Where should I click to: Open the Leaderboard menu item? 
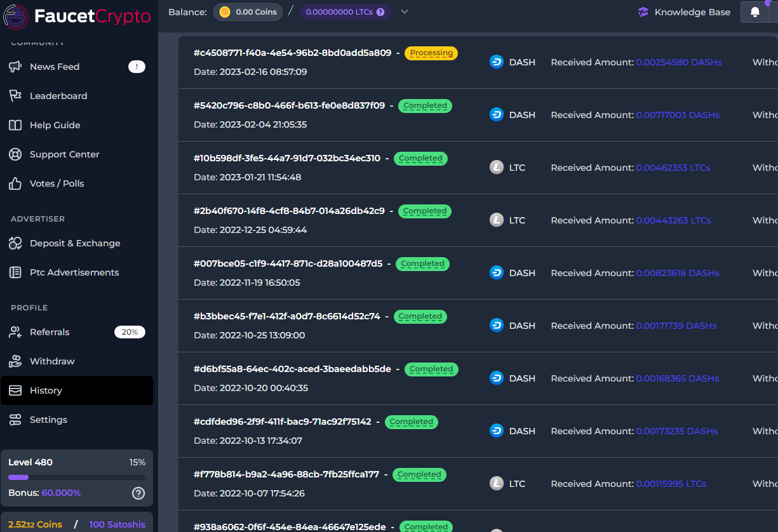tap(77, 96)
